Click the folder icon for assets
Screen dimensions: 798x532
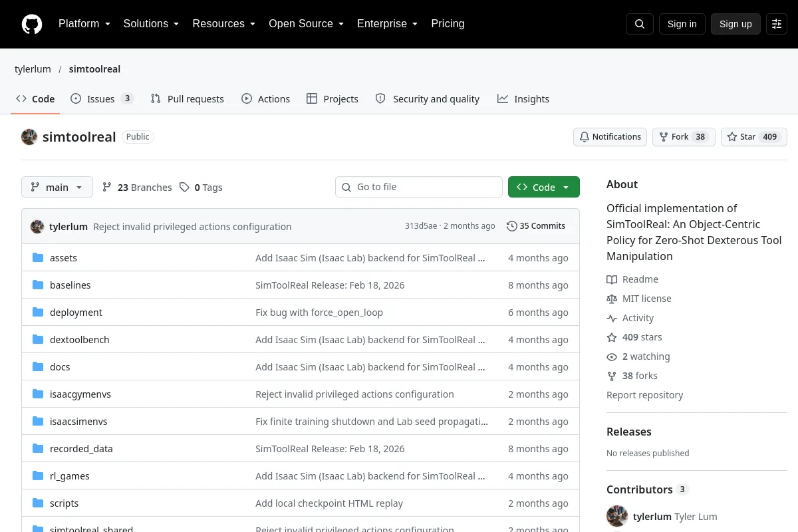(x=38, y=258)
